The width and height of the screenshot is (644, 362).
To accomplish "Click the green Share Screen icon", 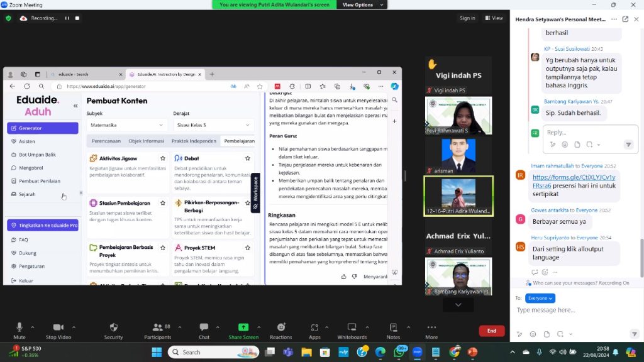I will 243,327.
